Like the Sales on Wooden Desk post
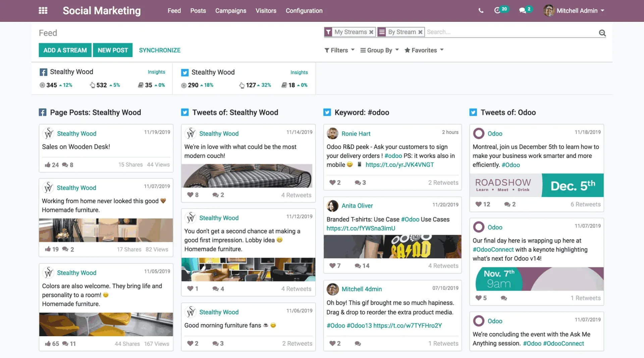This screenshot has height=358, width=644. tap(48, 165)
